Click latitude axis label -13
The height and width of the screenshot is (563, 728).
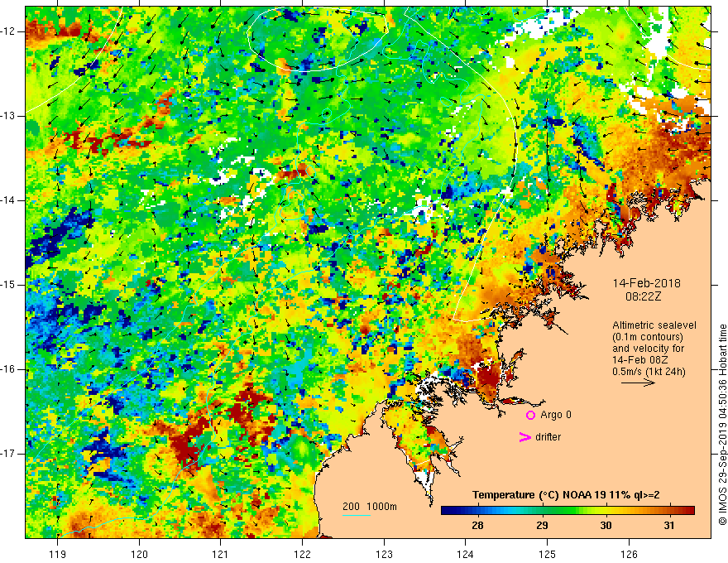pos(8,116)
